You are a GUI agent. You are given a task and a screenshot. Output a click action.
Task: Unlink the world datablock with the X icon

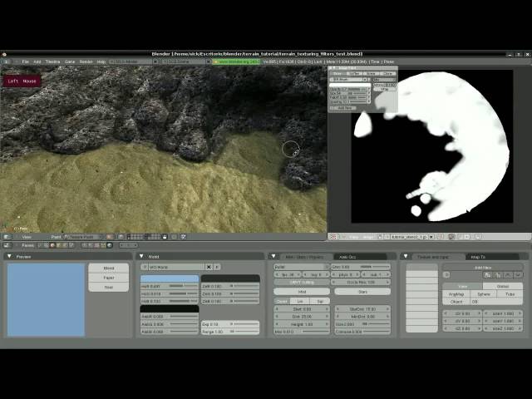coord(209,267)
